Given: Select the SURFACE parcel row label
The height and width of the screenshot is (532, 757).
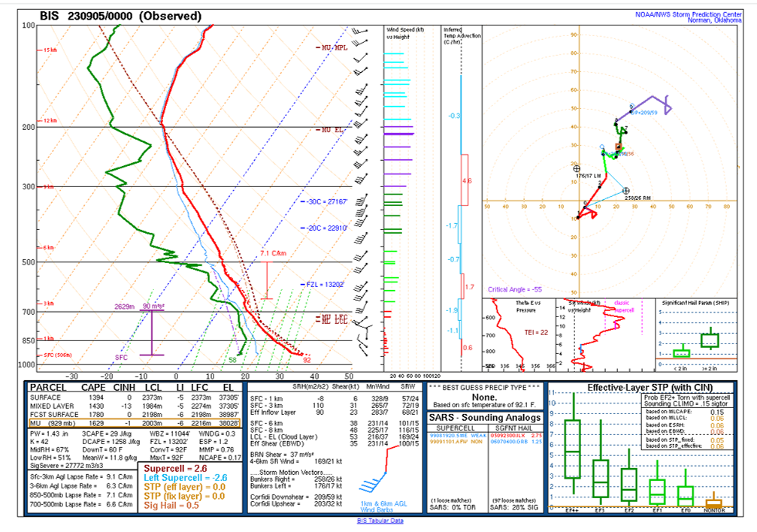Looking at the screenshot, I should [x=45, y=397].
